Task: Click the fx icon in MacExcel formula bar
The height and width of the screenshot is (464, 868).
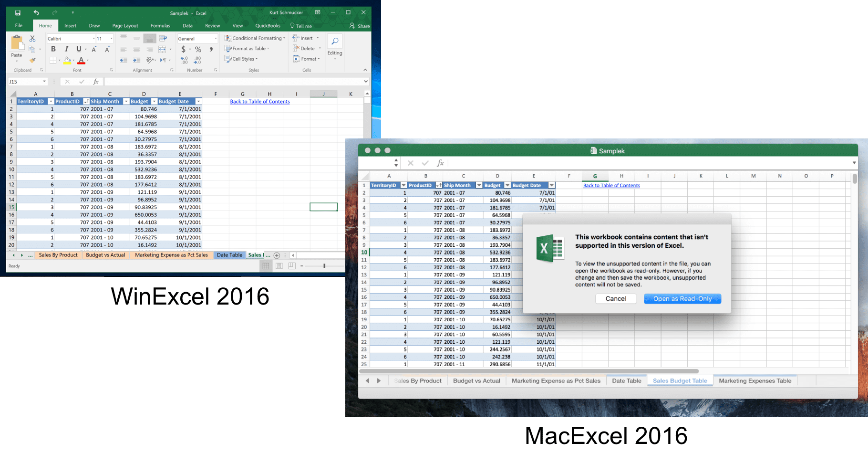Action: 440,163
